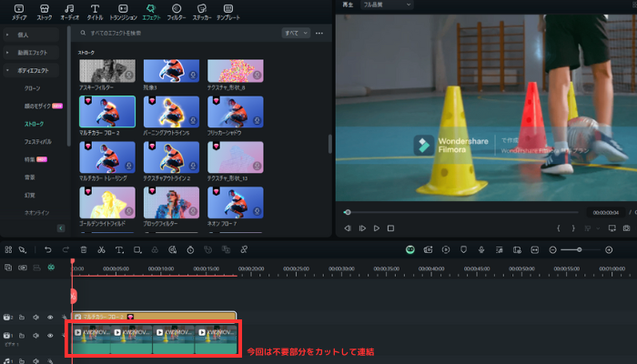Screen dimensions: 637x364
Task: Select クローン in the sidebar
Action: coord(32,88)
